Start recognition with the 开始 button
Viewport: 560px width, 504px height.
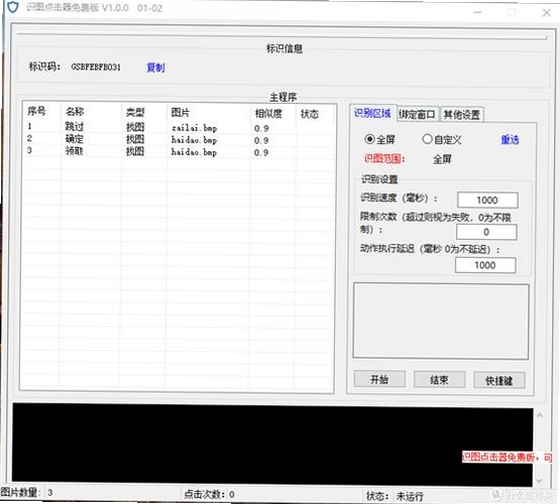coord(379,379)
